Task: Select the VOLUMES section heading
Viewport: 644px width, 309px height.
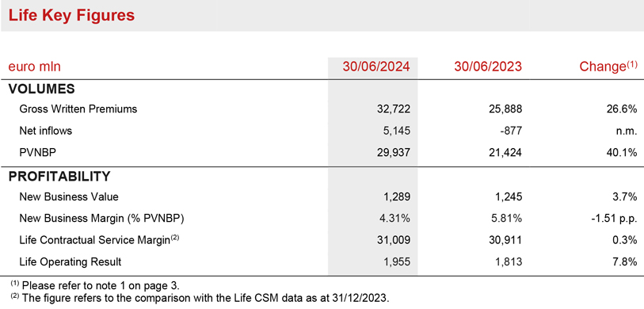Action: click(x=41, y=89)
